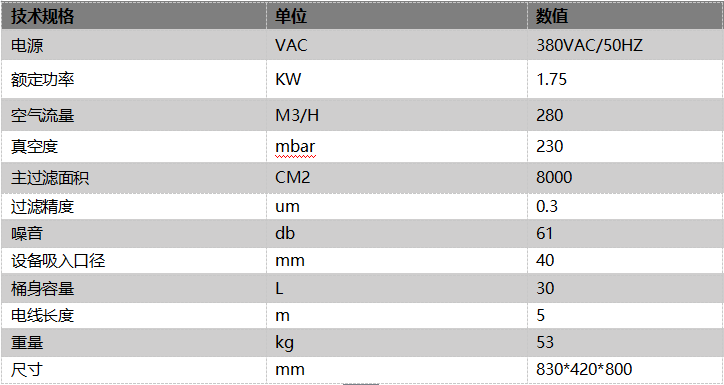
Task: Click the 1.75 power value
Action: (551, 80)
